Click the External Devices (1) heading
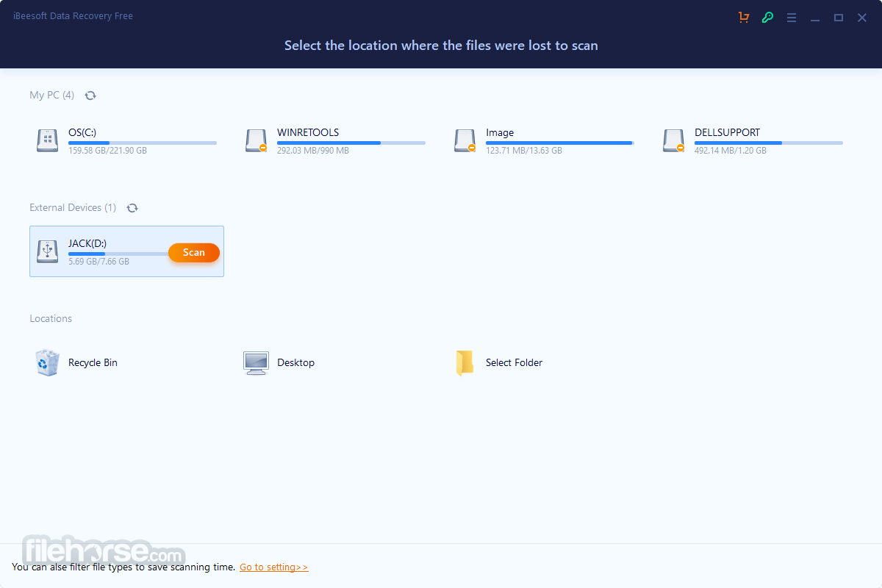This screenshot has width=882, height=588. 73,208
